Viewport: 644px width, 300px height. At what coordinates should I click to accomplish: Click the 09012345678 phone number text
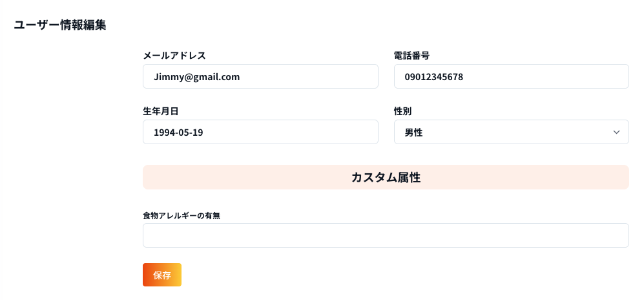[x=434, y=76]
